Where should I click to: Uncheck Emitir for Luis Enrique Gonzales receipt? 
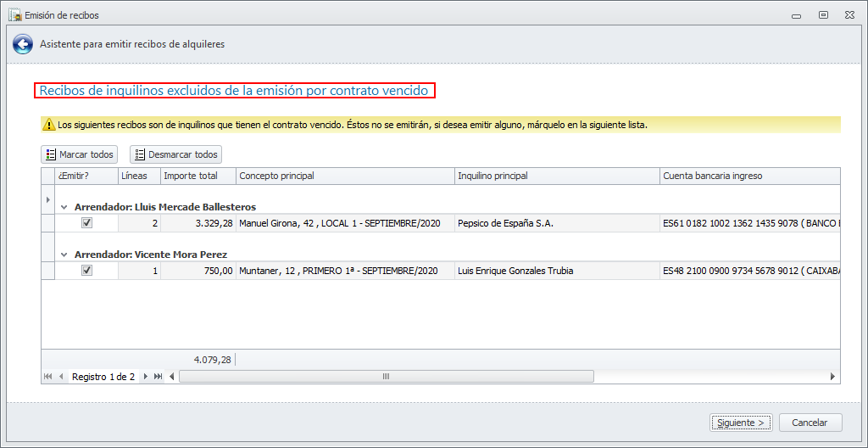86,271
